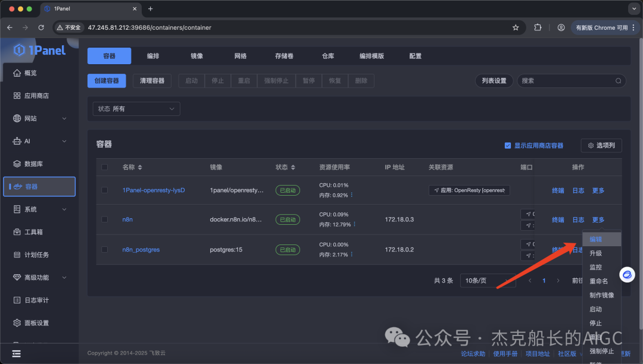Open 更多 menu for n8n row
The image size is (643, 364).
pyautogui.click(x=598, y=220)
